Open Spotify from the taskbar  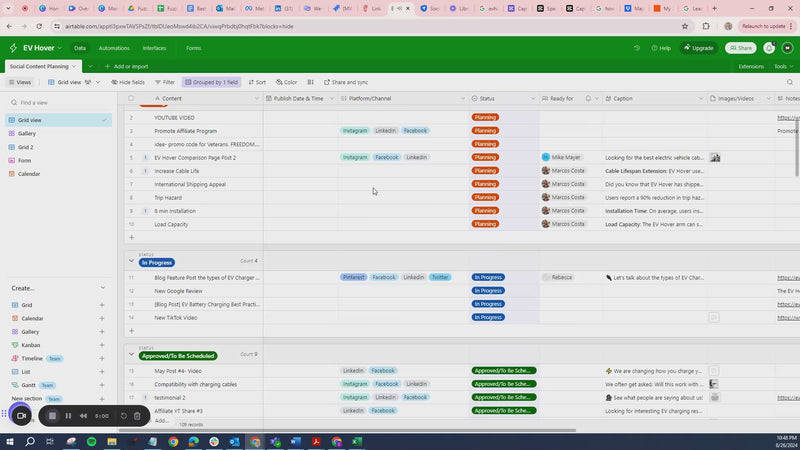pyautogui.click(x=91, y=441)
